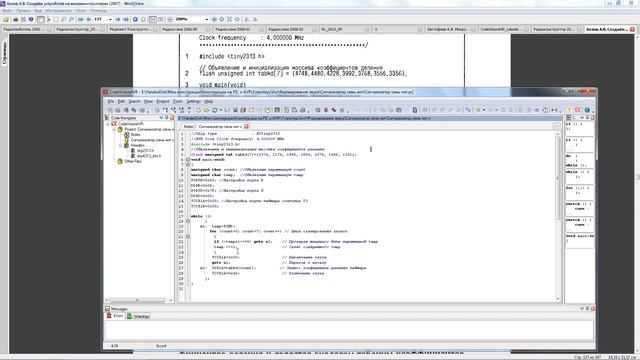Image resolution: width=640 pixels, height=360 pixels.
Task: Click the red chip programmer toolbar icon
Action: pyautogui.click(x=326, y=110)
